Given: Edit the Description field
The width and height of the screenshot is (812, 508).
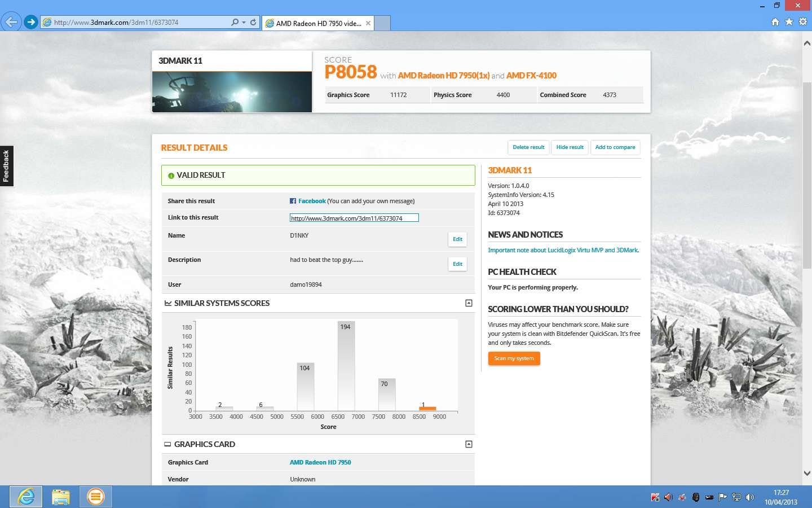Looking at the screenshot, I should tap(457, 264).
